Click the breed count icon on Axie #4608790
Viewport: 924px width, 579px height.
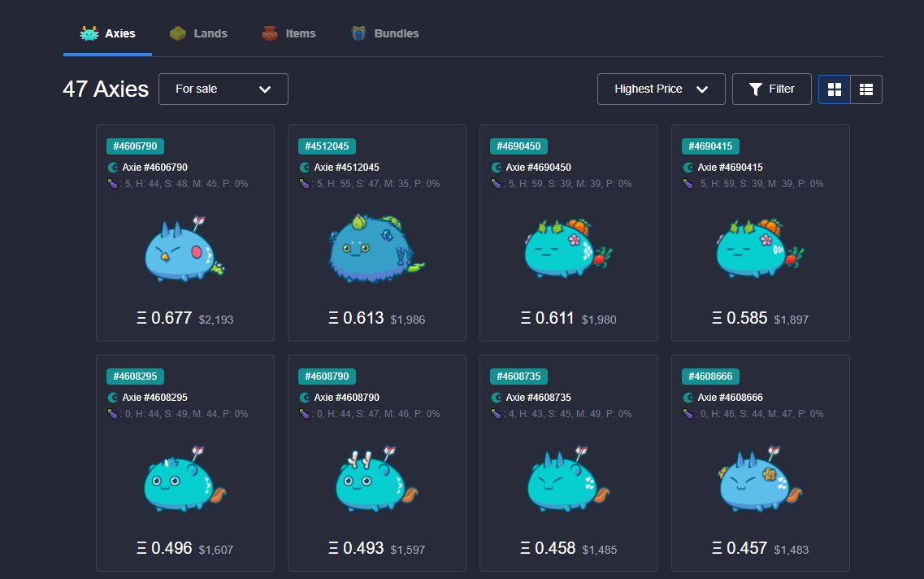pos(305,413)
